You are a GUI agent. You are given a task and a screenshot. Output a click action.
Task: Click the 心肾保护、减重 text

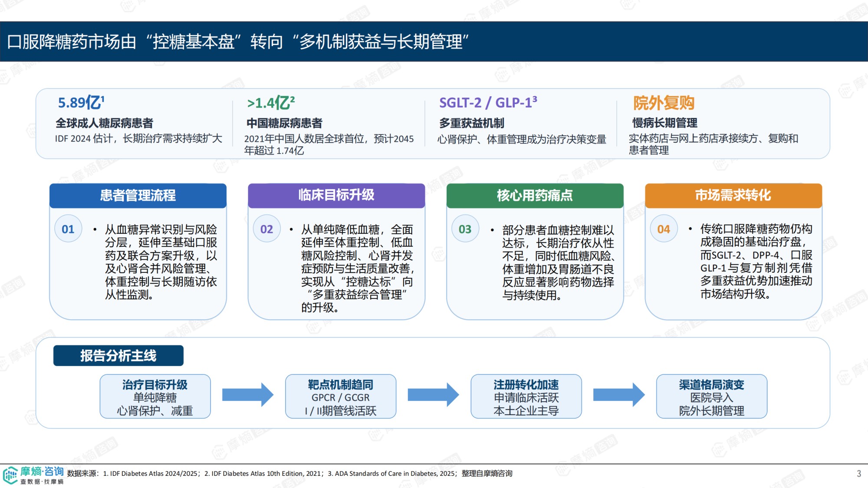coord(155,411)
